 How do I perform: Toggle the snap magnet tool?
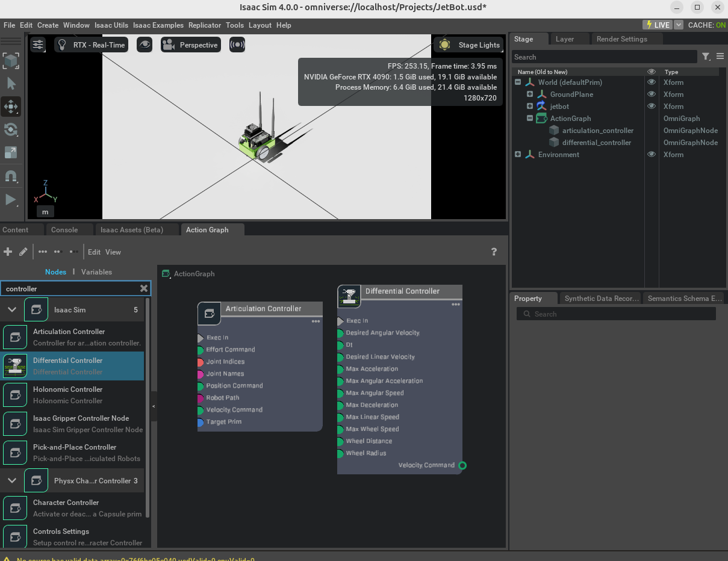tap(11, 176)
